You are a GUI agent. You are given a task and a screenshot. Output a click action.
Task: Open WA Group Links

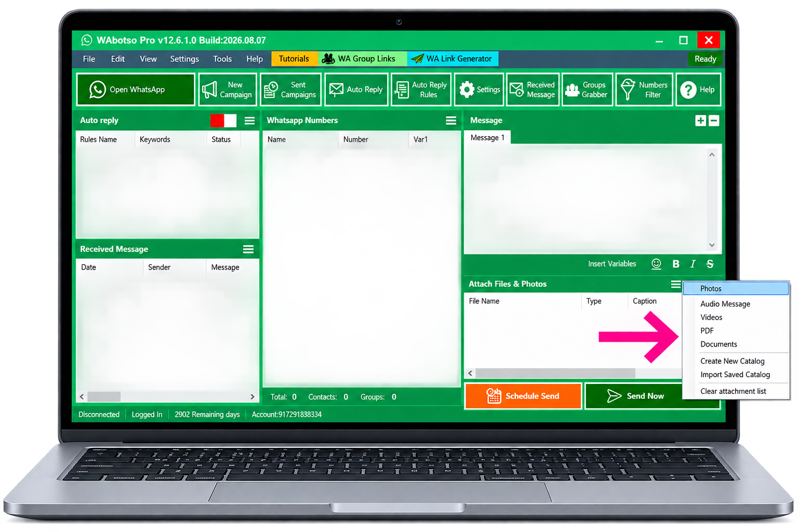362,59
